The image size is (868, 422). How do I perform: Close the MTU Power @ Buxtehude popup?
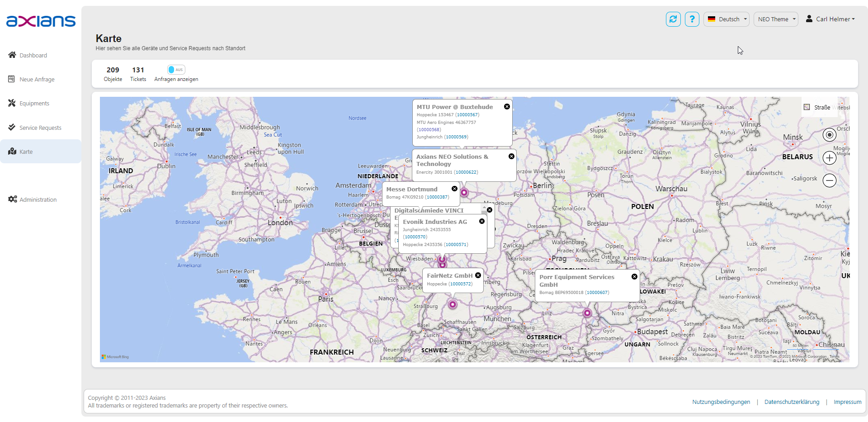(x=507, y=107)
